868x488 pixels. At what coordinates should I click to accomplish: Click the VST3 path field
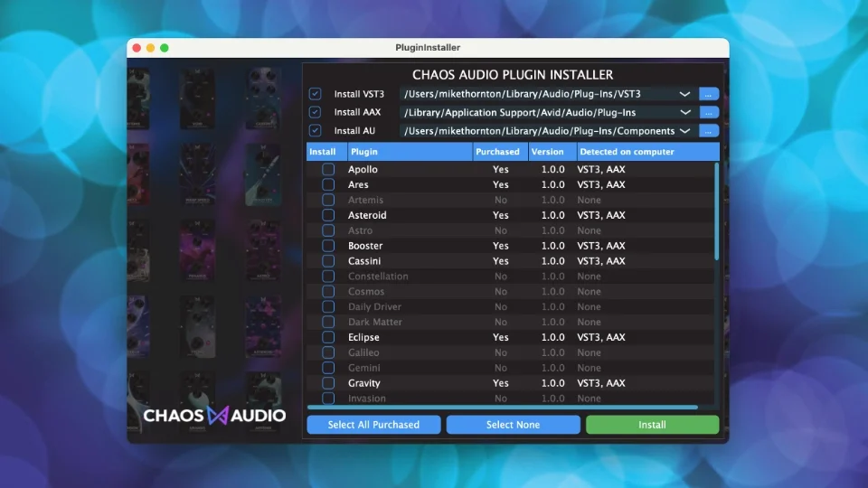(x=547, y=94)
